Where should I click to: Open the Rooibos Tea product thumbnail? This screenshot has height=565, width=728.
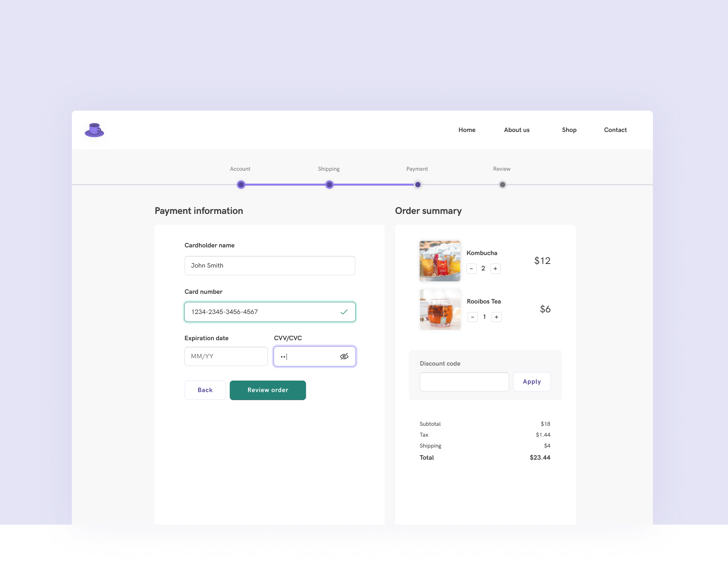point(440,310)
